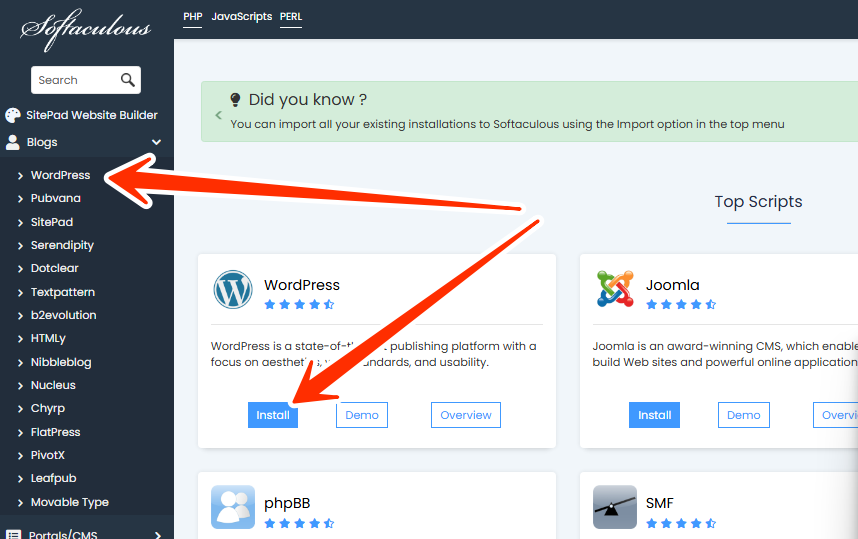Select Chyrp in the Blogs list
Image resolution: width=858 pixels, height=539 pixels.
point(48,408)
